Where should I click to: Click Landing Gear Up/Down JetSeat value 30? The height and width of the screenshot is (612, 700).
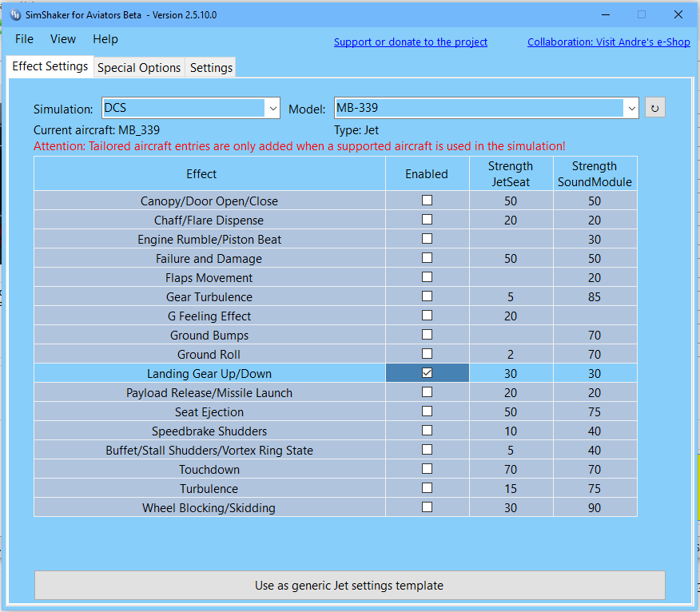pos(511,374)
